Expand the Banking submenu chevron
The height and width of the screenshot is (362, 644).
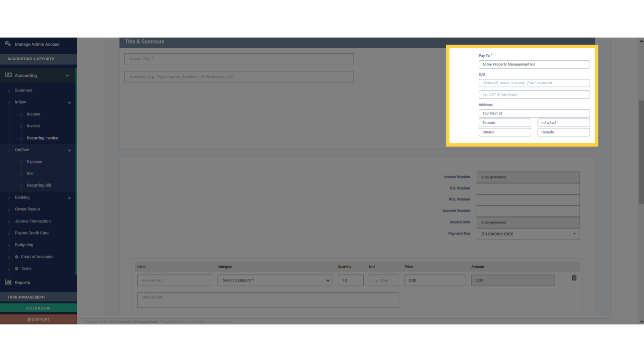tap(69, 198)
